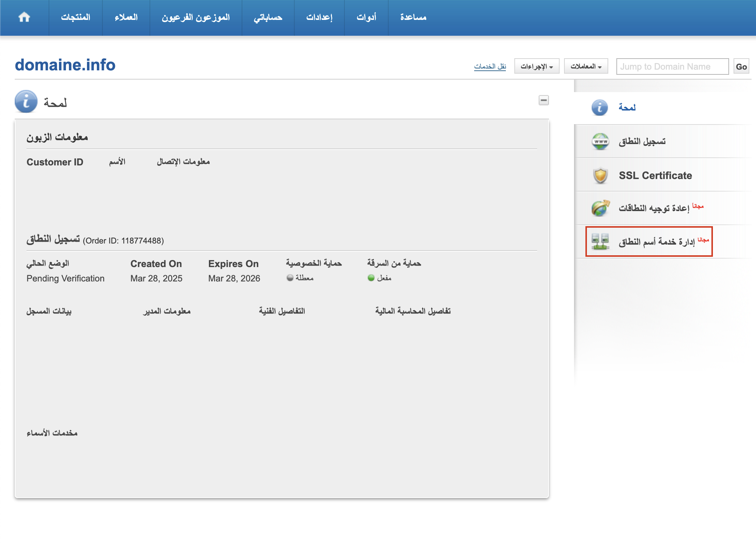The height and width of the screenshot is (543, 756).
Task: Open the الإجراءات actions dropdown
Action: coord(536,66)
